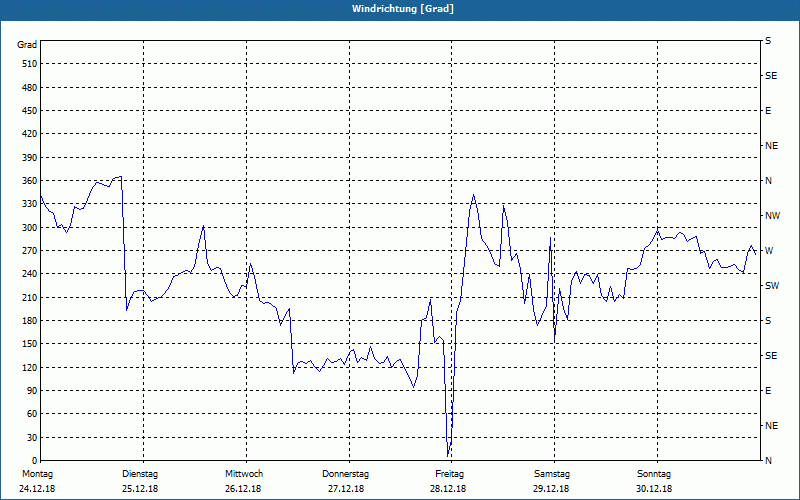
Task: Select the W compass label at 270 degrees
Action: (x=769, y=251)
